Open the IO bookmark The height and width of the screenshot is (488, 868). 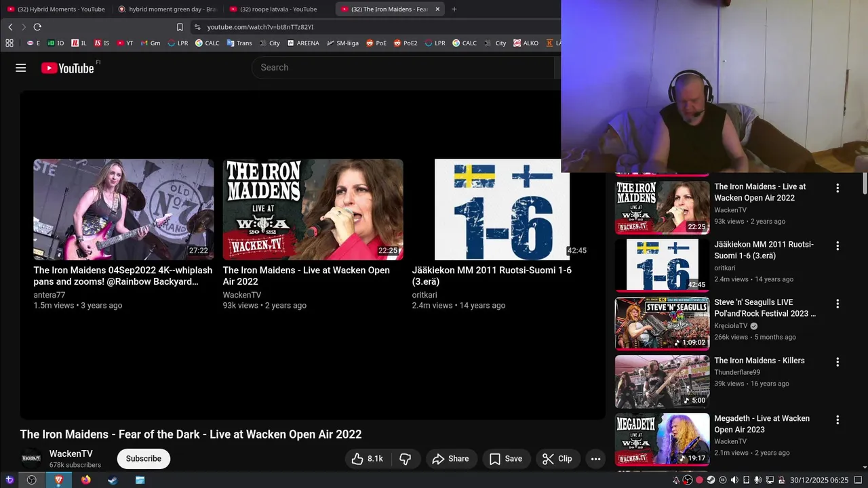pos(56,43)
